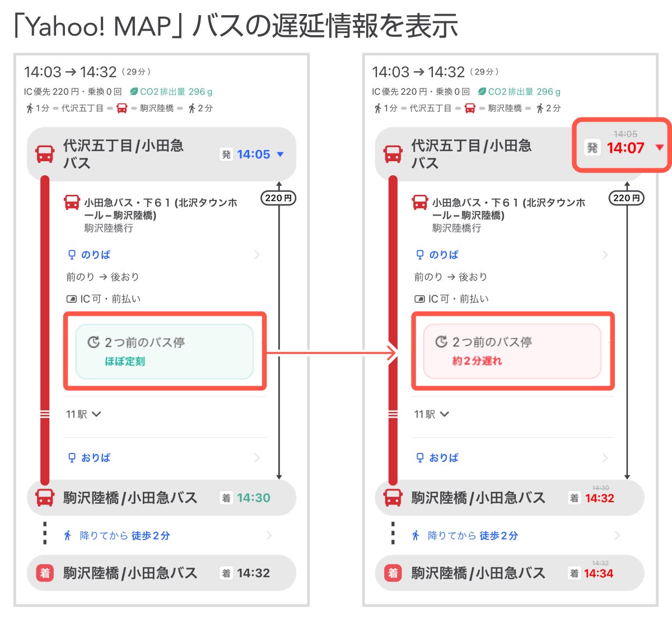The height and width of the screenshot is (618, 672).
Task: Click bus icon next to 代沢五丁目 right header
Action: pyautogui.click(x=393, y=154)
